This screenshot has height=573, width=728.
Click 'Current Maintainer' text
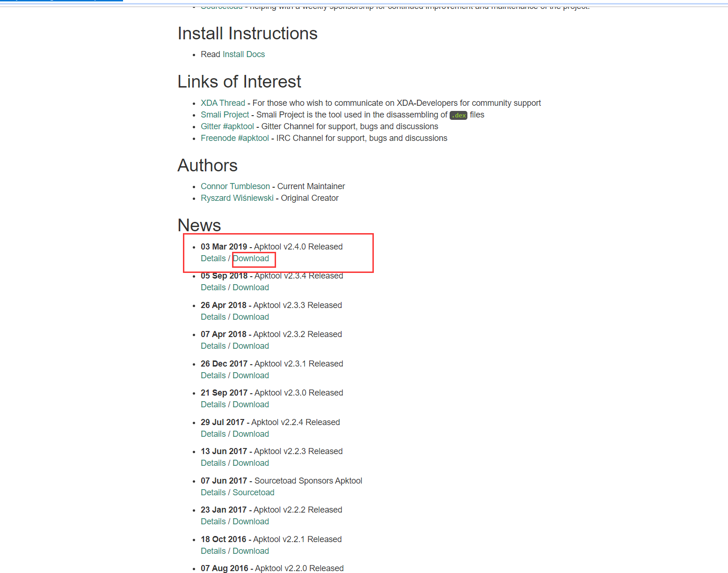click(x=311, y=186)
